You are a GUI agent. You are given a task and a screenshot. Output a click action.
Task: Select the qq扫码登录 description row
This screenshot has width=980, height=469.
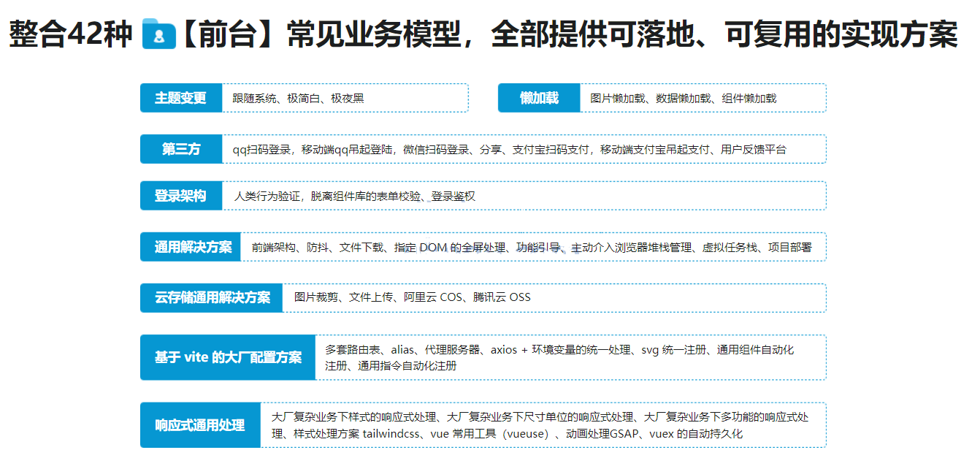click(524, 149)
